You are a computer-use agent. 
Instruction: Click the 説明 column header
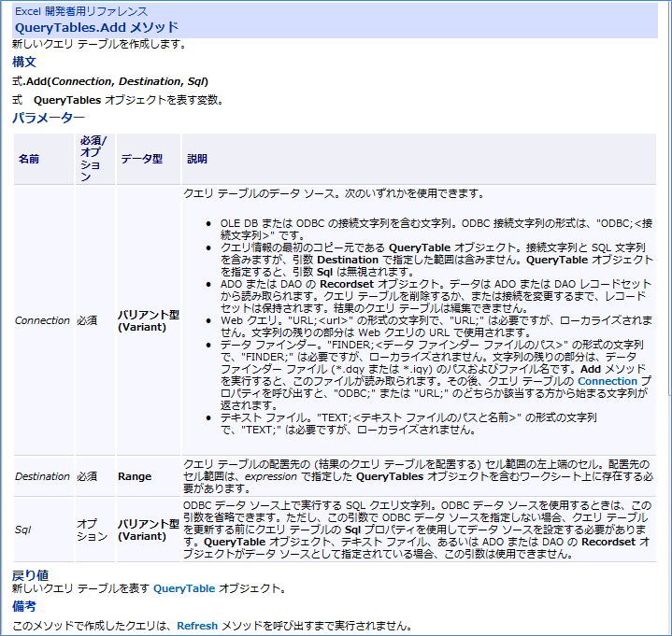pyautogui.click(x=197, y=159)
